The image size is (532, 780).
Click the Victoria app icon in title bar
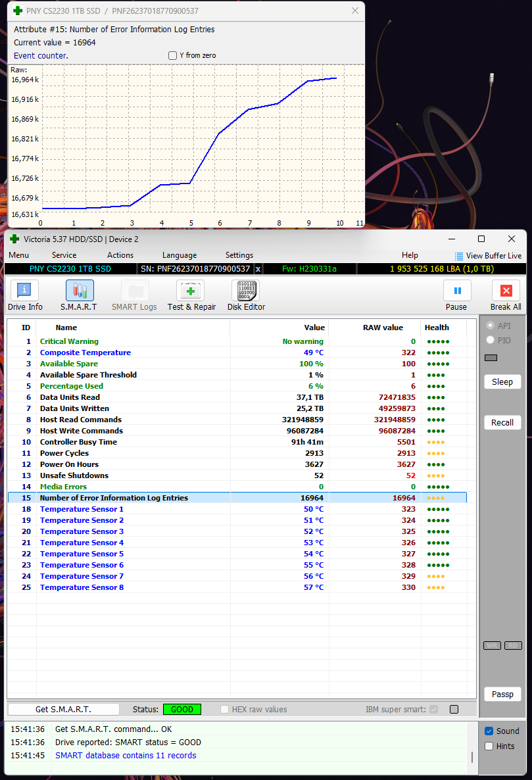coord(14,239)
